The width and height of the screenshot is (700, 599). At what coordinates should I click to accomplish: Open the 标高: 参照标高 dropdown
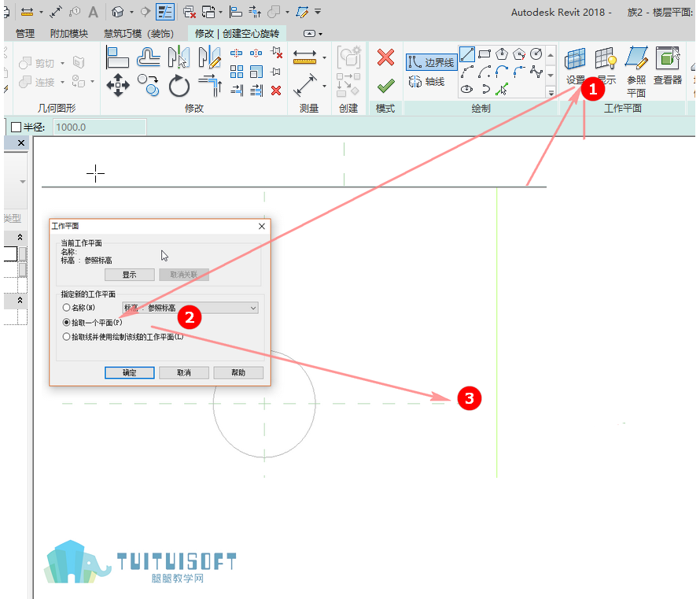point(190,308)
